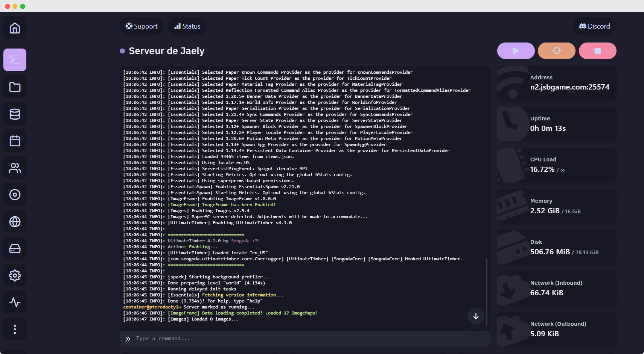
Task: Click the server address n2.jsbgame.com:25574
Action: (569, 87)
